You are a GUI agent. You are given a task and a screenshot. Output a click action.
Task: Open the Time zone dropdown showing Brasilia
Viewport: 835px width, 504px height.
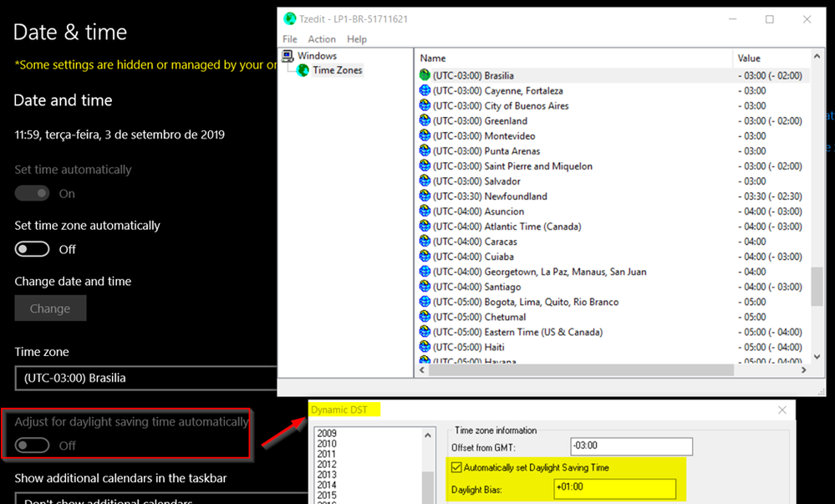tap(146, 379)
